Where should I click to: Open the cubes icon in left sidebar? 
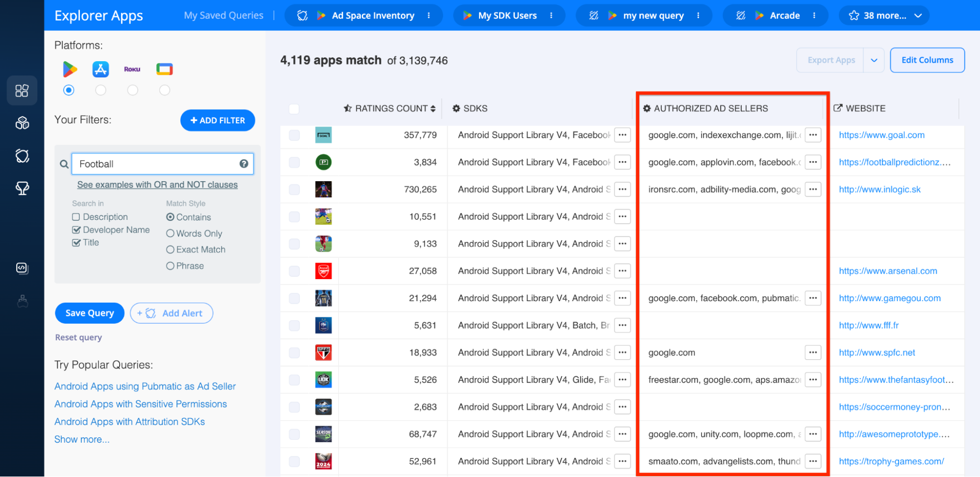tap(22, 123)
